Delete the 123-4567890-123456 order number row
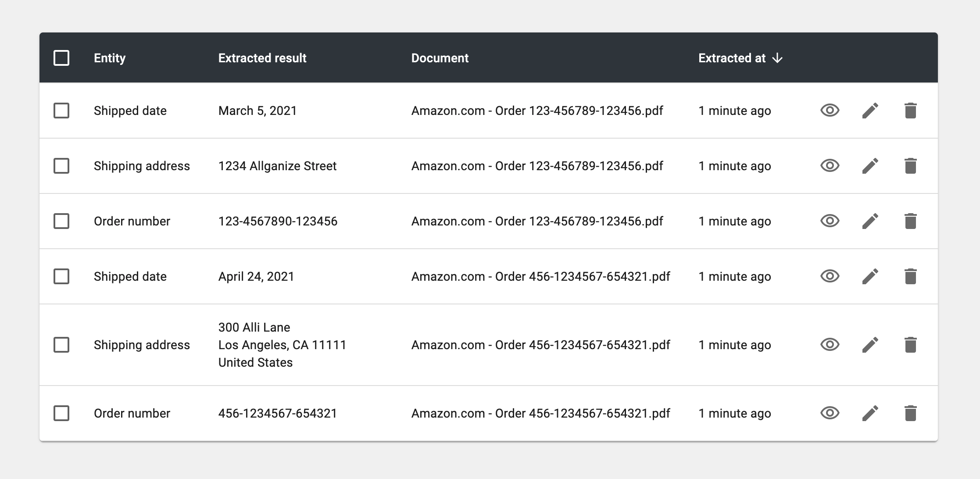This screenshot has width=980, height=479. 910,221
